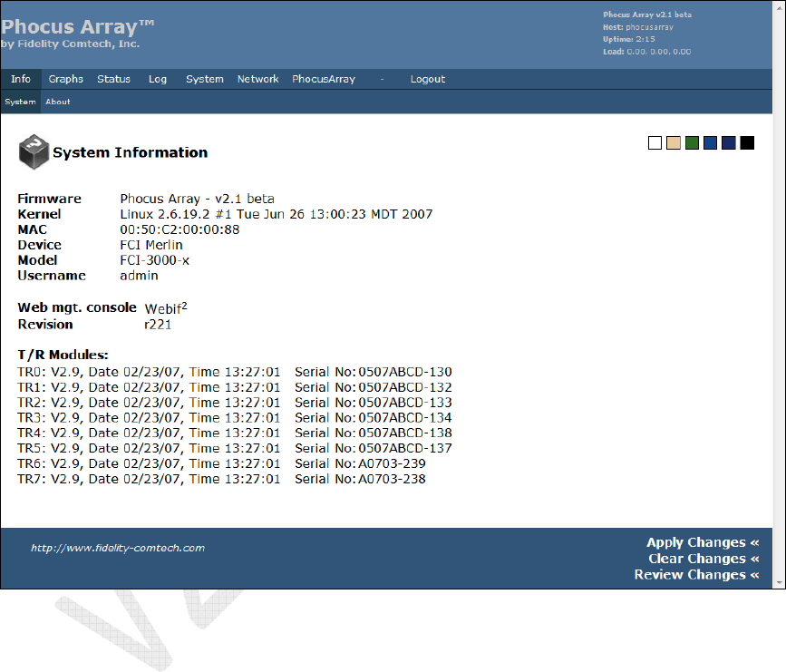This screenshot has width=786, height=672.
Task: Open the Info menu tab
Action: pyautogui.click(x=21, y=79)
